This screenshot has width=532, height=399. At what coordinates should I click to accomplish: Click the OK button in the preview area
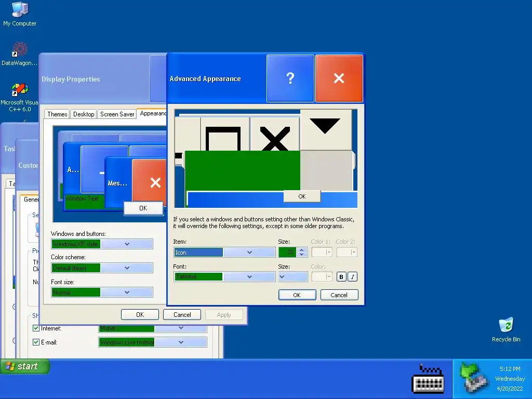click(302, 196)
